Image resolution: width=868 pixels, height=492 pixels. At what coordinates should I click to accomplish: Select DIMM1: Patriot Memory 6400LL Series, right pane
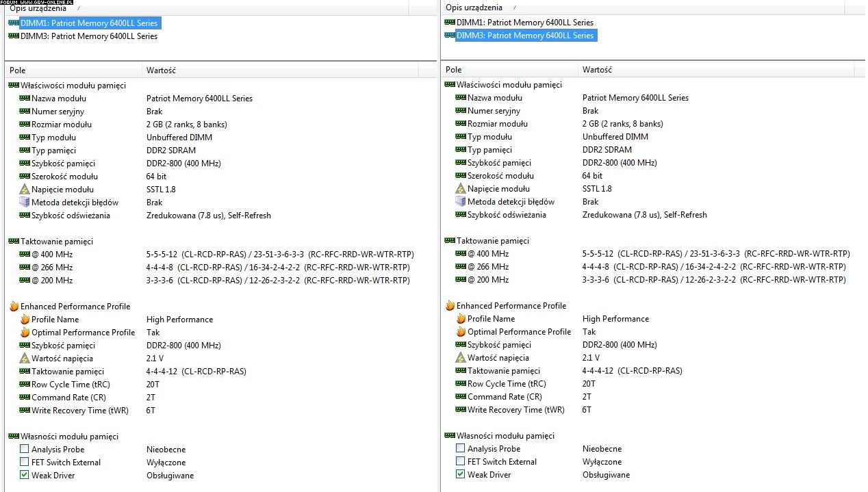pos(525,22)
